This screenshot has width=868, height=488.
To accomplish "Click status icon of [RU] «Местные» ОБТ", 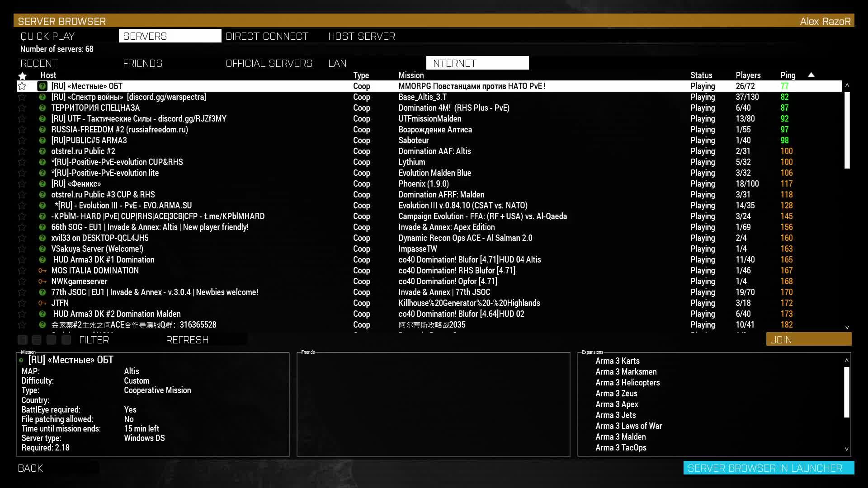I will (42, 86).
